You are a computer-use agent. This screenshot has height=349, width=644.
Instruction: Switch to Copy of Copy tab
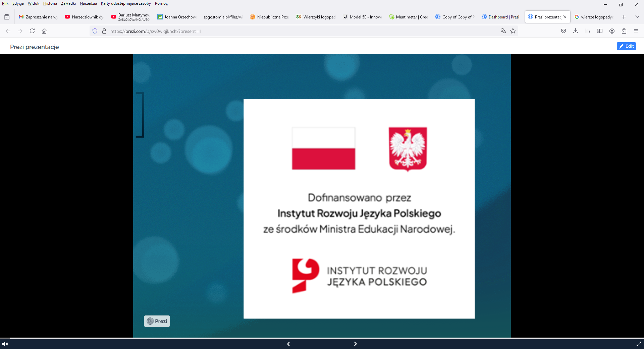tap(454, 17)
